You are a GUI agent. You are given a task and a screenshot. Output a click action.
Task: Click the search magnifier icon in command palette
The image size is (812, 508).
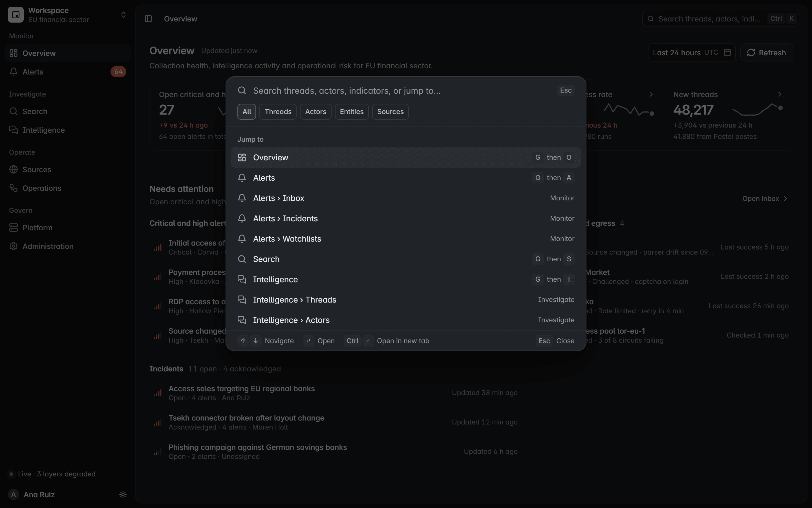click(242, 90)
